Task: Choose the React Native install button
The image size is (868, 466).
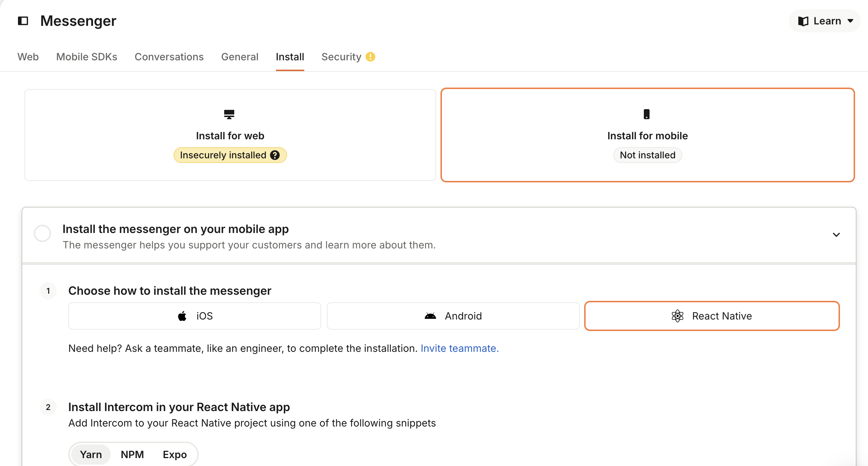Action: point(712,316)
